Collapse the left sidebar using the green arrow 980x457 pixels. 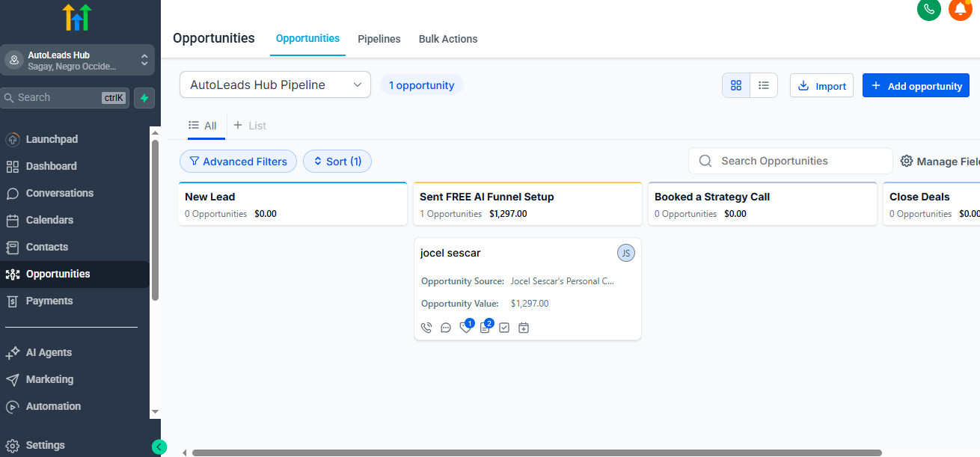coord(159,447)
